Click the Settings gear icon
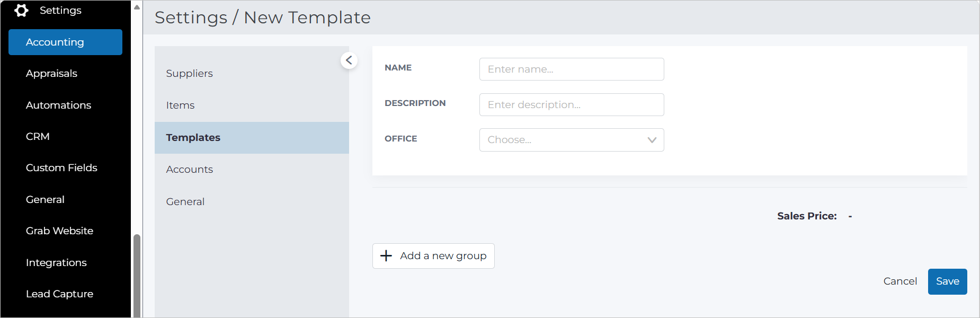The height and width of the screenshot is (318, 980). 21,10
